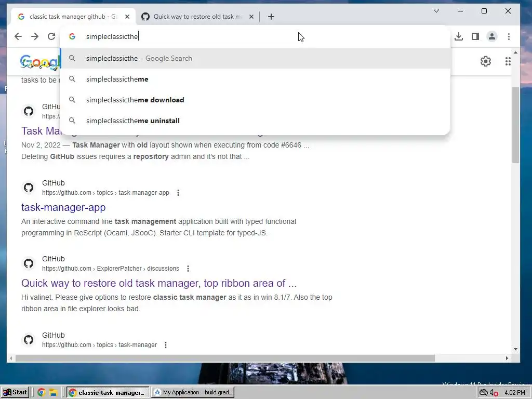Open the tab search chevron

436,11
